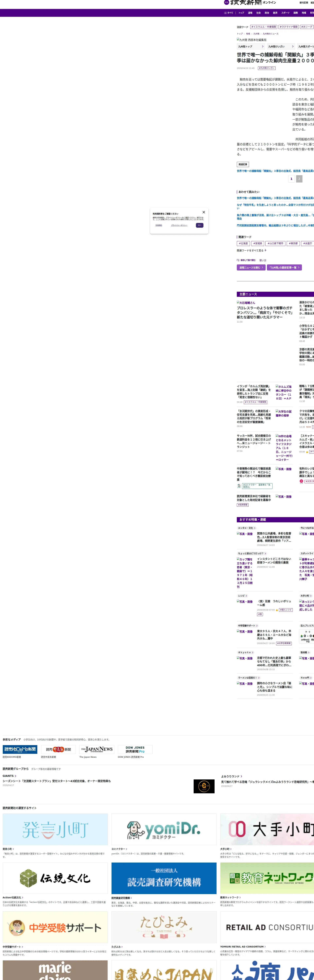This screenshot has height=980, width=314.
Task: Open the サッカーW杯 rail fare article
Action: pyautogui.click(x=254, y=441)
